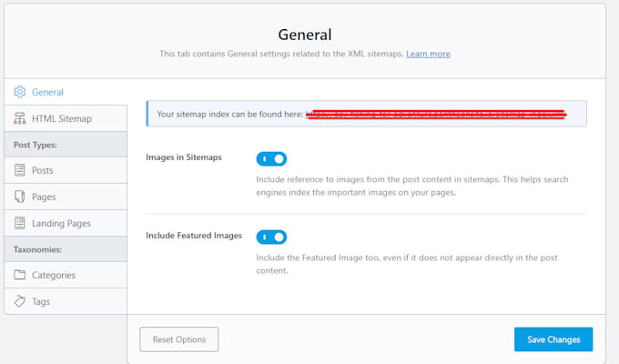Click 'Your sitemap index can be found here' text
This screenshot has width=619, height=364.
pyautogui.click(x=229, y=114)
